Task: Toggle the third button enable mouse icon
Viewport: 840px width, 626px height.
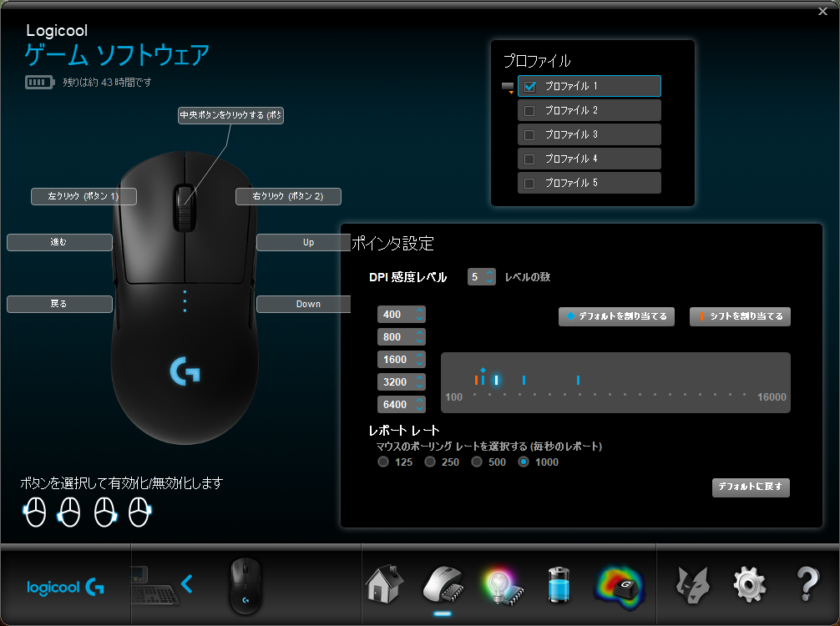Action: (x=105, y=512)
